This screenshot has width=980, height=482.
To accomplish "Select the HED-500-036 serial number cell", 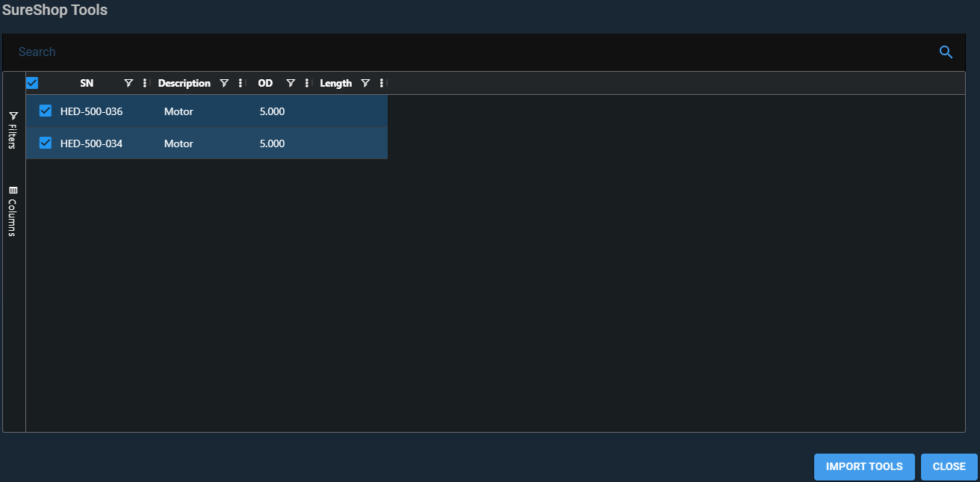I will [x=91, y=111].
